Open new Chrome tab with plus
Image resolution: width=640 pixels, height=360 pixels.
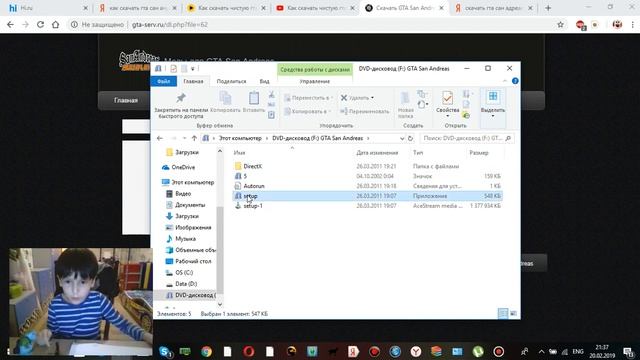coord(548,8)
